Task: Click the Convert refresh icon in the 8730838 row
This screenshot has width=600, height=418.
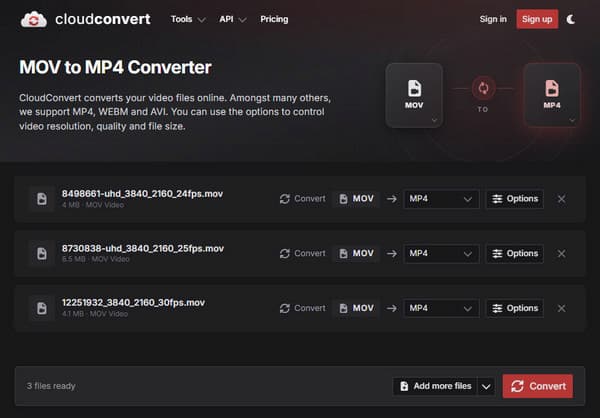Action: click(284, 253)
